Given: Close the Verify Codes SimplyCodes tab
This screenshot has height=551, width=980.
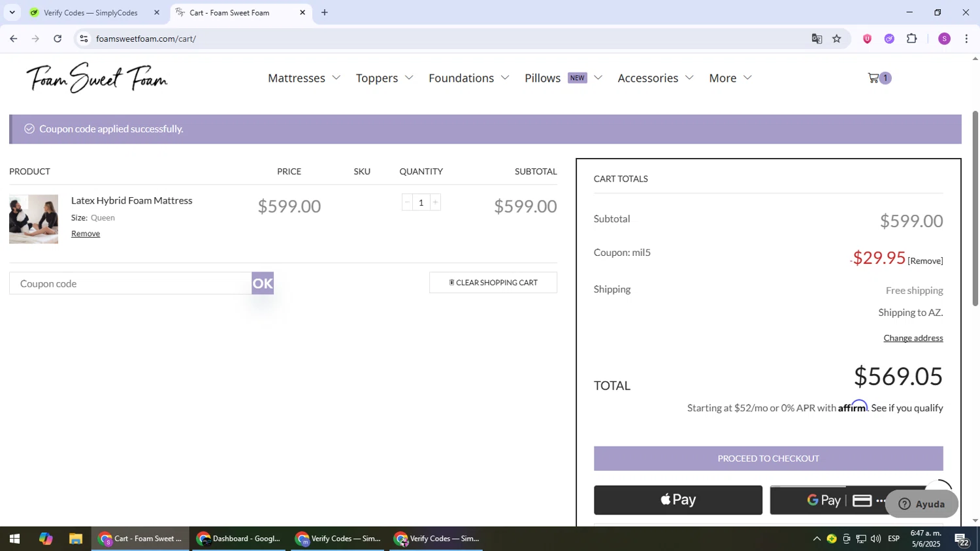Looking at the screenshot, I should pos(157,12).
